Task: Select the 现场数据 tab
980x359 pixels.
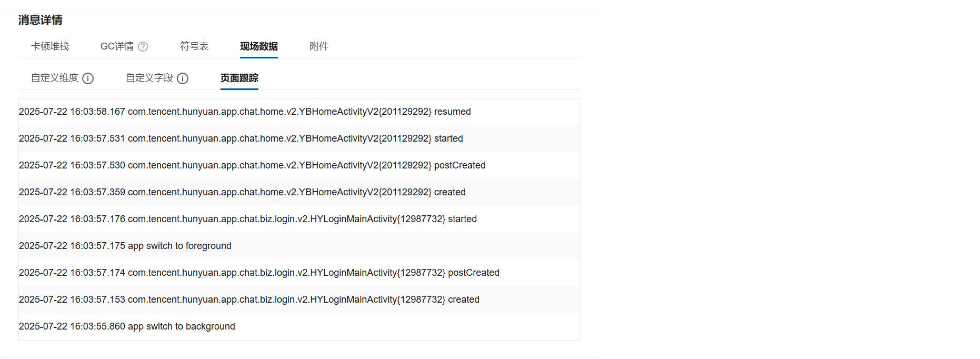Action: 259,46
